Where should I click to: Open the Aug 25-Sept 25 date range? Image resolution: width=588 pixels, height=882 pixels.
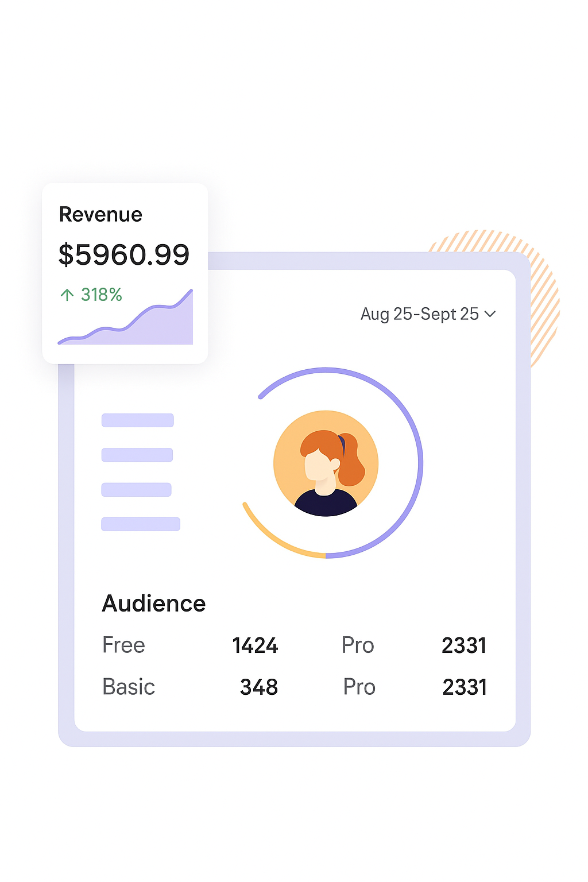pos(419,314)
